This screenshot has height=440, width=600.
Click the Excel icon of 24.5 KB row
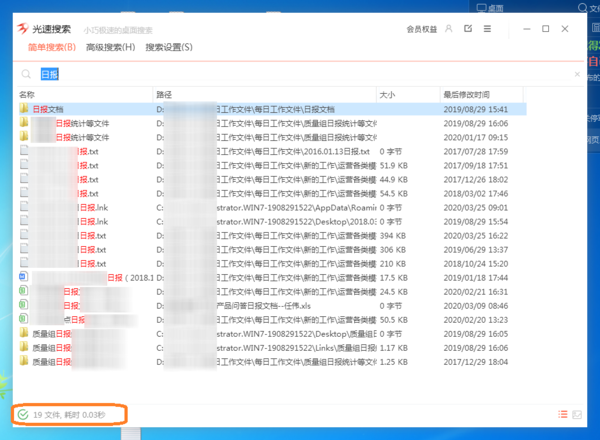23,291
